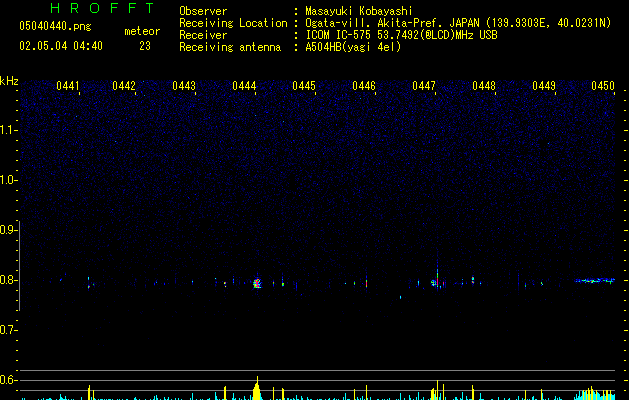Screen dimensions: 629x400
Task: Click the ICOM IC-575 receiver text
Action: pyautogui.click(x=401, y=35)
